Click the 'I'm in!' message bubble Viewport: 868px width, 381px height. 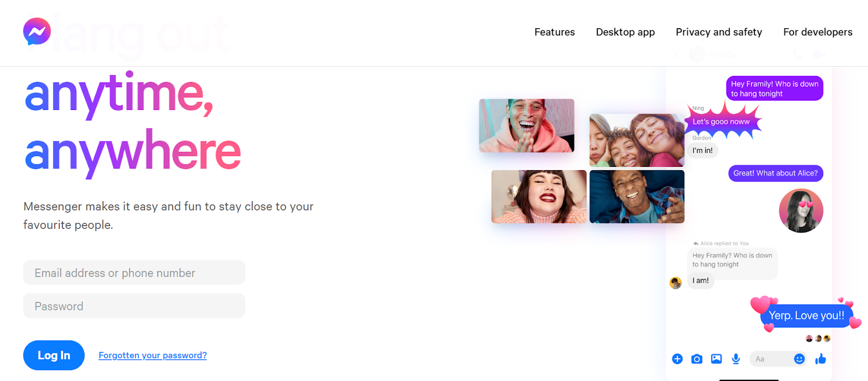click(703, 150)
